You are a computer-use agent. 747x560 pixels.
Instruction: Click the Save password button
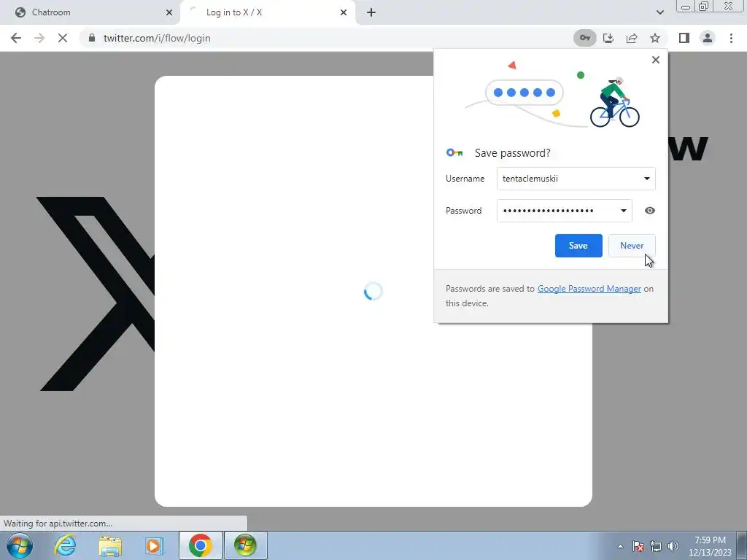[x=578, y=246]
